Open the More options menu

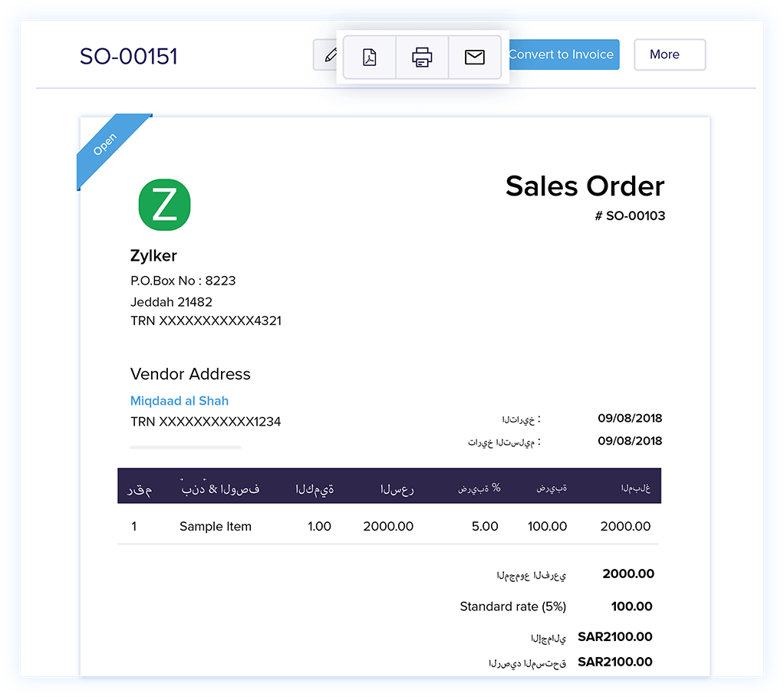click(x=669, y=54)
